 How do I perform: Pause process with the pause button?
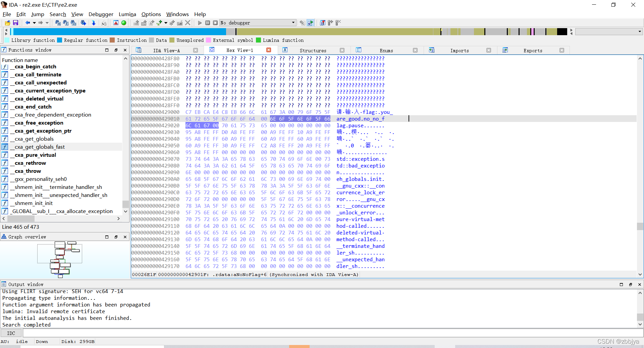pyautogui.click(x=208, y=23)
